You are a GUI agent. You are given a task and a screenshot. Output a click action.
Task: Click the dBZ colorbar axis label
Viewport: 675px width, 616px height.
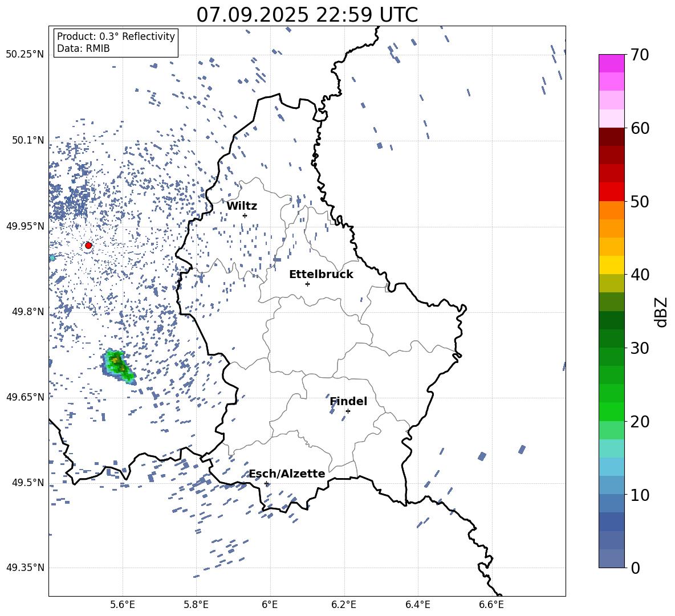(x=661, y=312)
